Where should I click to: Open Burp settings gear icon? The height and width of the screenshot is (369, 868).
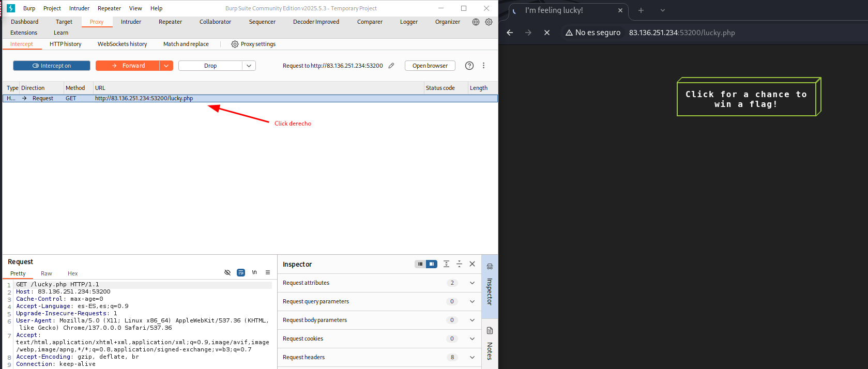(489, 22)
